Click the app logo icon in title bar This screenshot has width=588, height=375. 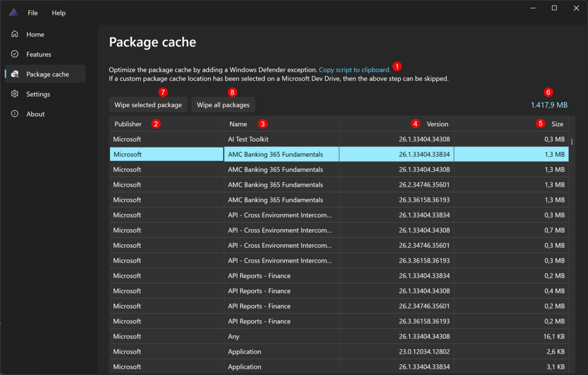13,12
